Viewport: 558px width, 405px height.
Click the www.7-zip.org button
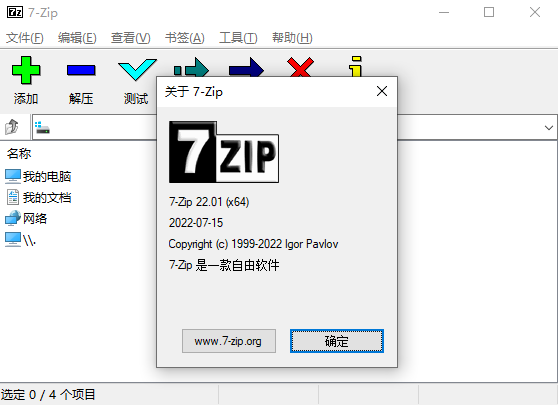[229, 341]
